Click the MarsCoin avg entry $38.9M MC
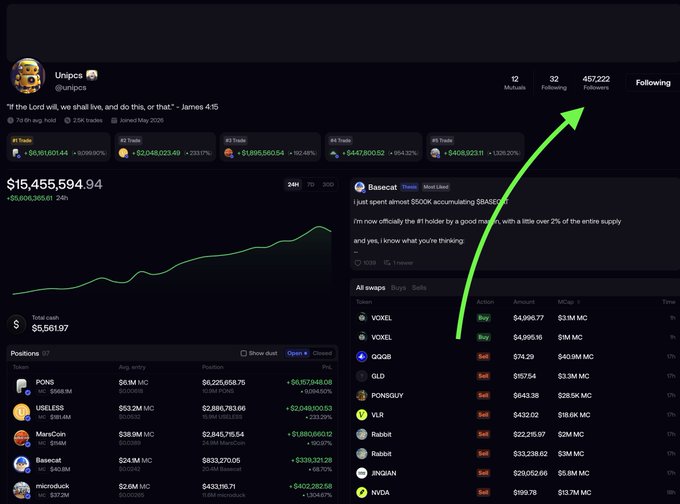The height and width of the screenshot is (504, 680). (136, 434)
